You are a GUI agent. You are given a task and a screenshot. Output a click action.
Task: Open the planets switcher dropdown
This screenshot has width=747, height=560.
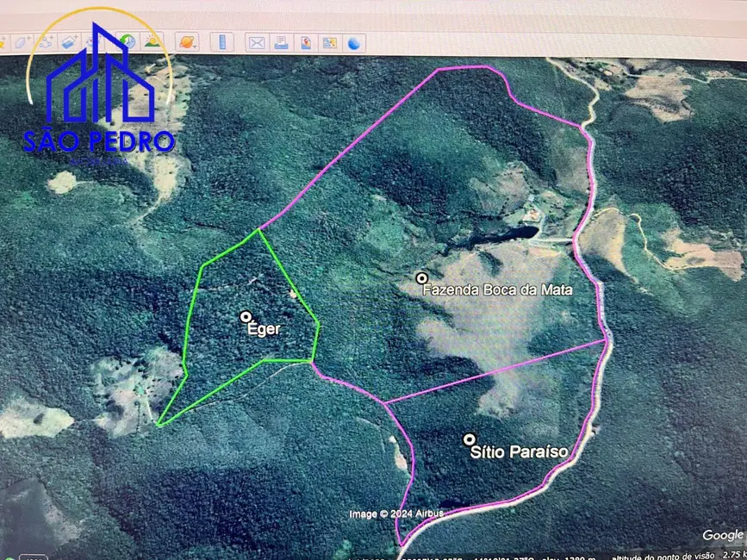tap(186, 41)
